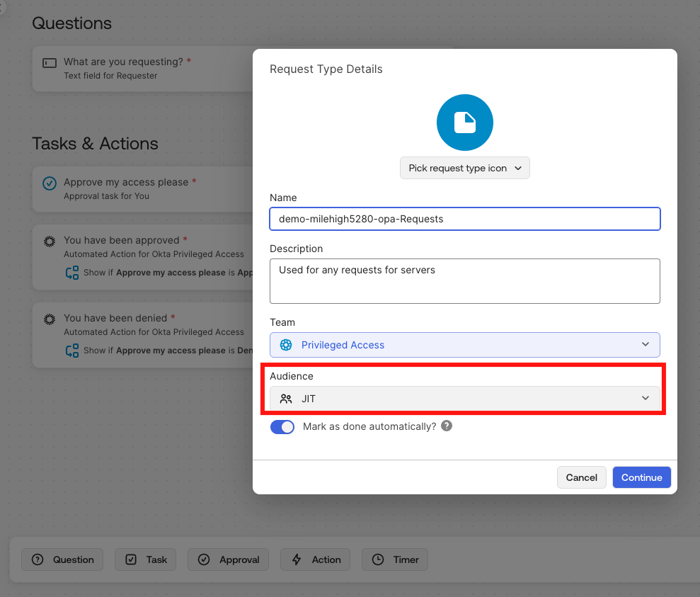Click the Name input field
This screenshot has height=597, width=700.
(x=464, y=219)
